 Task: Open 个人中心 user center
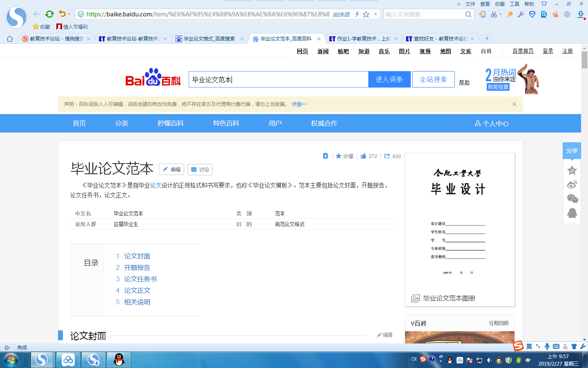(492, 123)
